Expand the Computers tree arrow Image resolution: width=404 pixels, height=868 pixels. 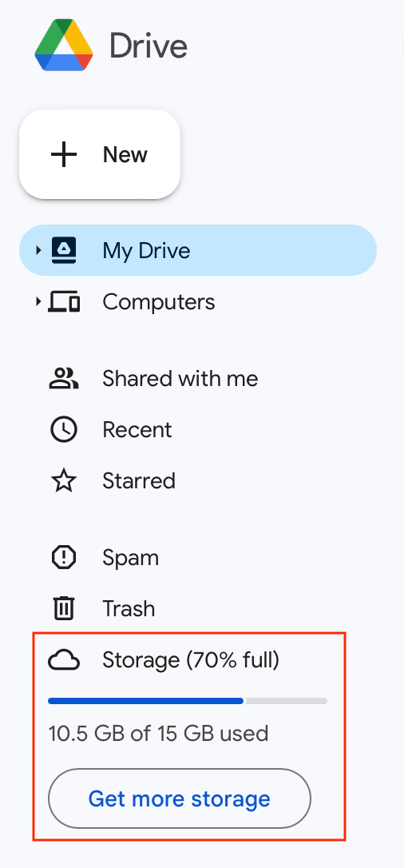pyautogui.click(x=38, y=302)
